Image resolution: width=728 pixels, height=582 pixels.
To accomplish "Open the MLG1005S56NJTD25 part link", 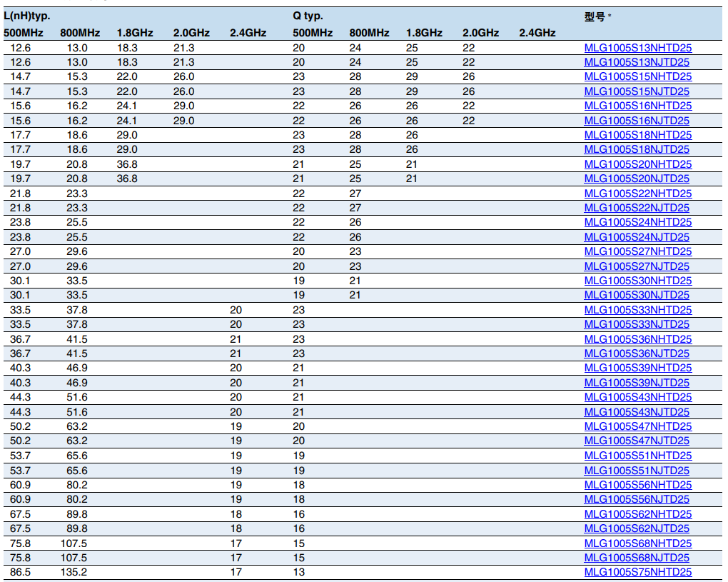I will coord(637,500).
